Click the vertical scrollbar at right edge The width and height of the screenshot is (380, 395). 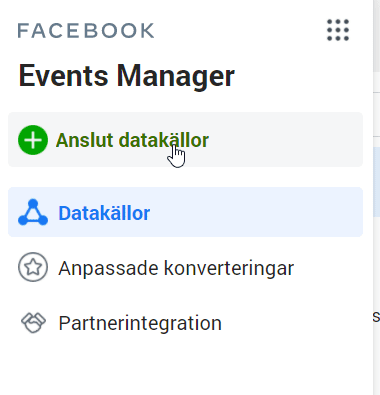(377, 37)
